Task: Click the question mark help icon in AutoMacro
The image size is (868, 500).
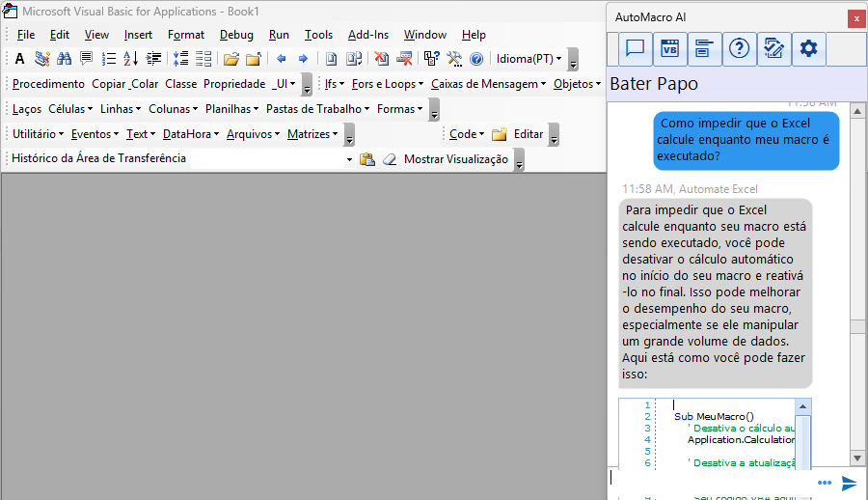Action: tap(739, 48)
